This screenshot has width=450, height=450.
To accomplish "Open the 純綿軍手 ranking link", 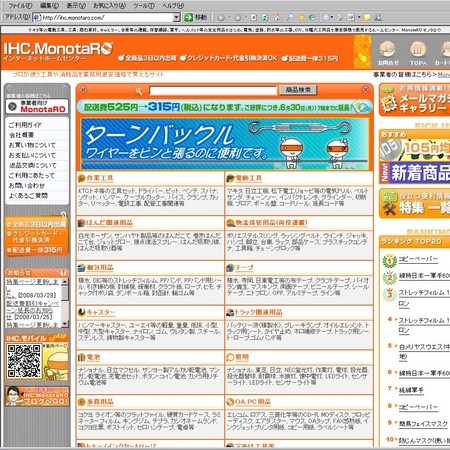I will (411, 390).
